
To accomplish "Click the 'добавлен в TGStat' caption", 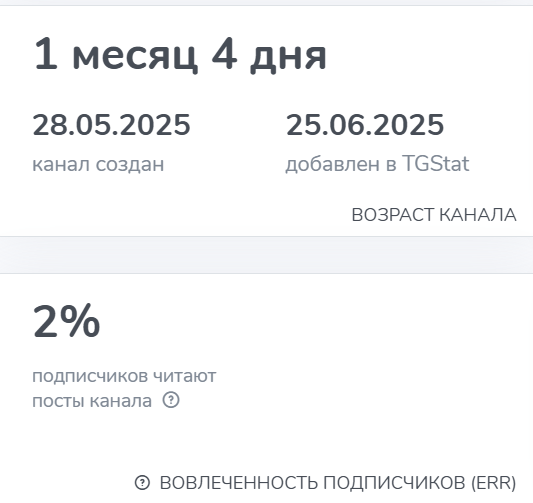I will point(377,163).
